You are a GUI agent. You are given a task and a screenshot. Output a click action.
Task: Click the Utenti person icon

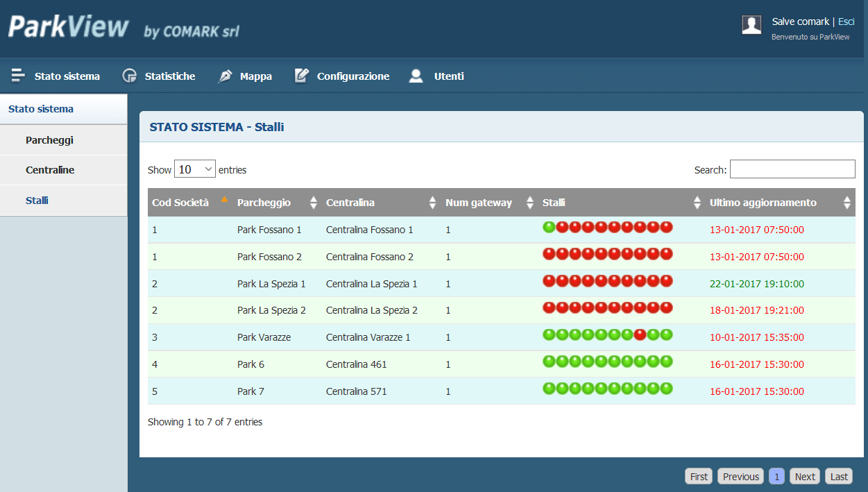pyautogui.click(x=416, y=76)
